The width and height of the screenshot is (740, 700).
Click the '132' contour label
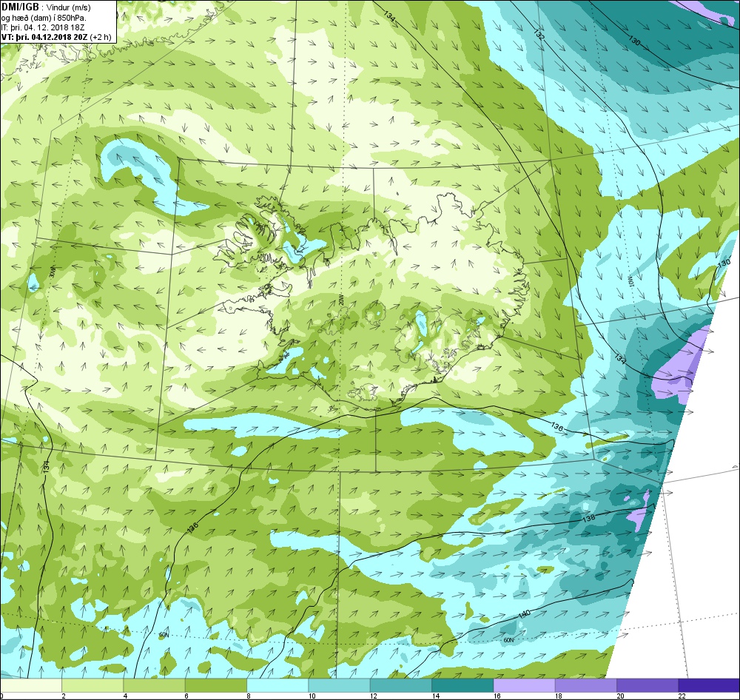tap(540, 33)
